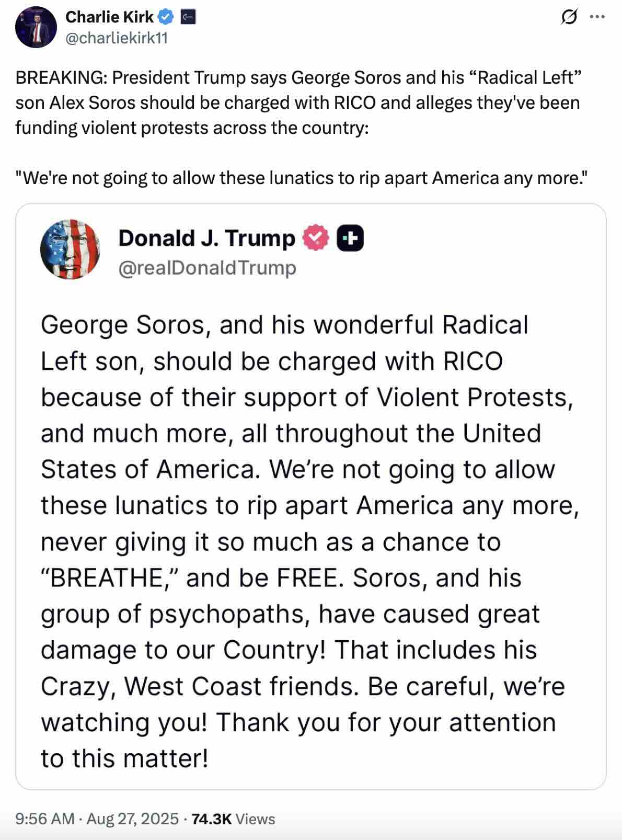Viewport: 622px width, 840px height.
Task: Click the Grok slashed-circle icon
Action: tap(568, 17)
